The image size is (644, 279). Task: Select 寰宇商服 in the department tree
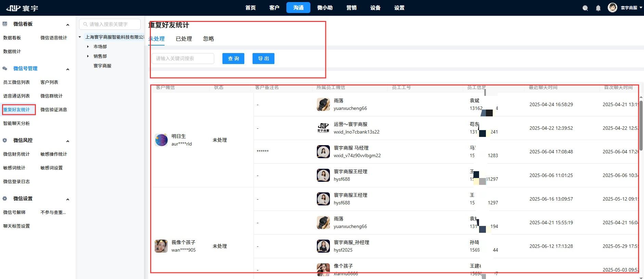pos(102,66)
